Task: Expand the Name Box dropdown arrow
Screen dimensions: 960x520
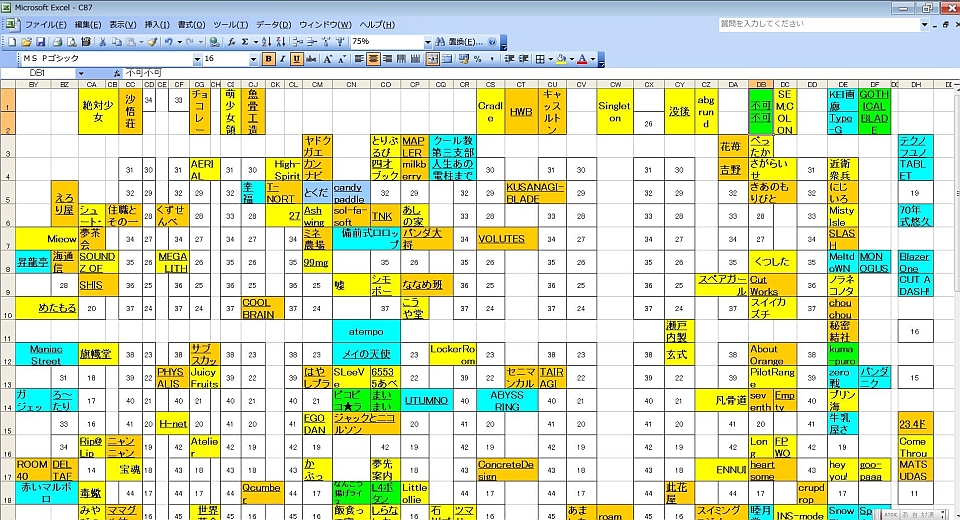Action: [81, 73]
